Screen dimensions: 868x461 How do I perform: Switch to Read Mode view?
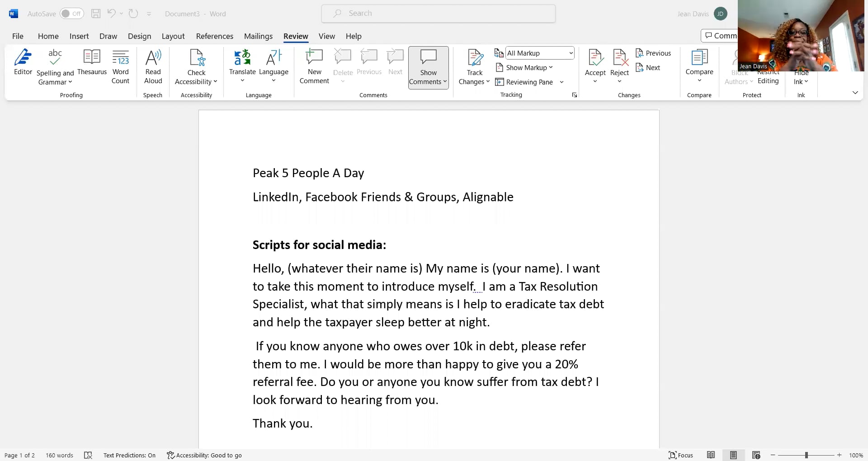tap(711, 455)
